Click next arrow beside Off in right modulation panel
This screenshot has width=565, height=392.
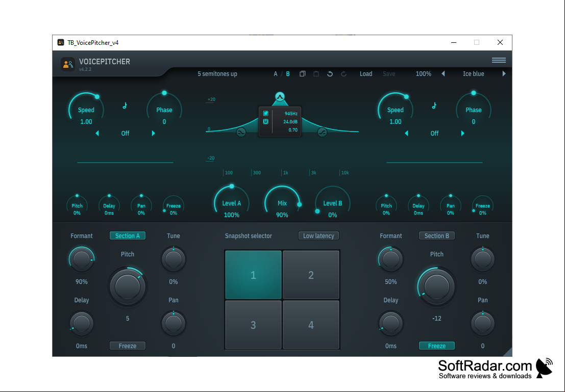click(x=462, y=133)
